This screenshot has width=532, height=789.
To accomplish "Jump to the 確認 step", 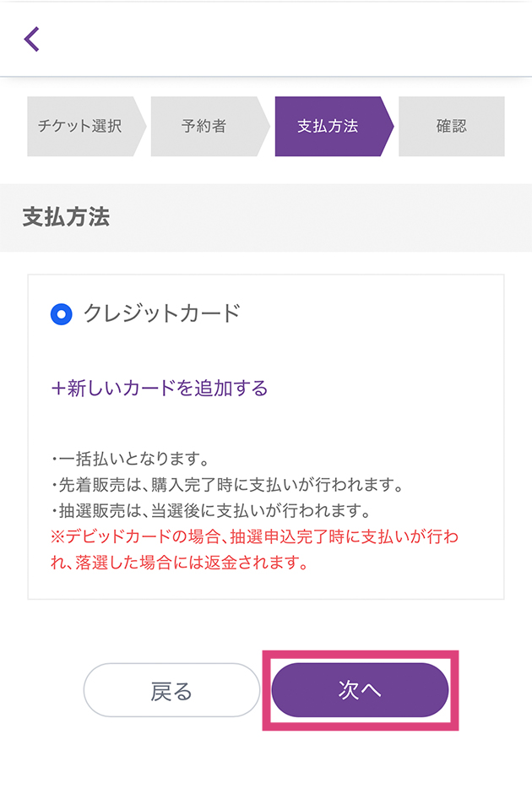I will pos(451,127).
